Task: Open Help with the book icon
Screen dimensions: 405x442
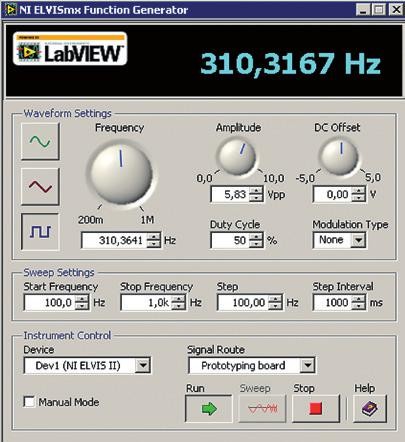Action: click(370, 409)
